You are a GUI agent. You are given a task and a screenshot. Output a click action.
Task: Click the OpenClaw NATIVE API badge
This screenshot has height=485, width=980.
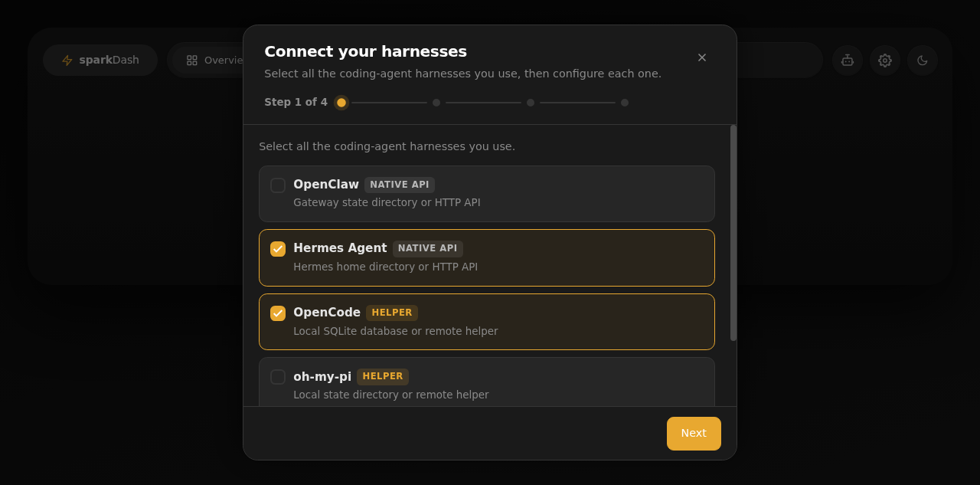(x=400, y=185)
